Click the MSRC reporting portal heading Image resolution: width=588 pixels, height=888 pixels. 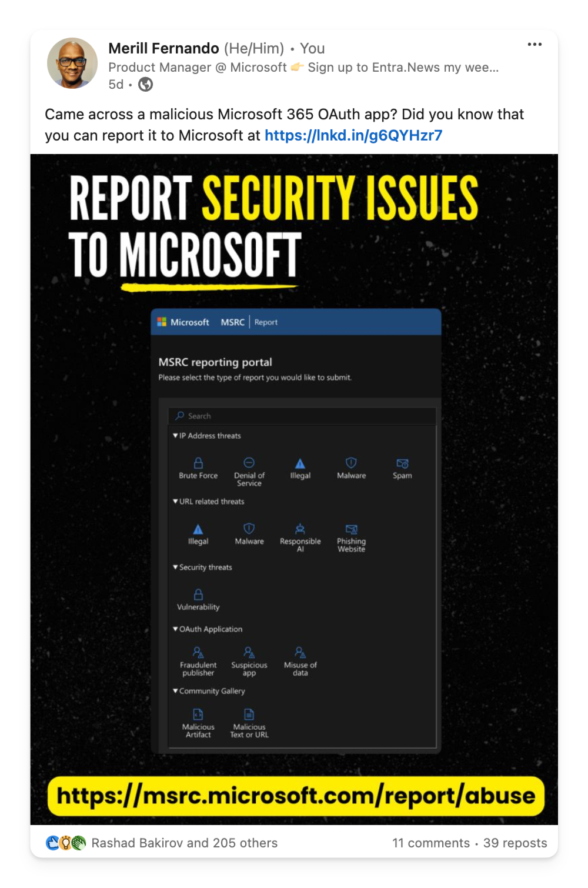tap(215, 362)
